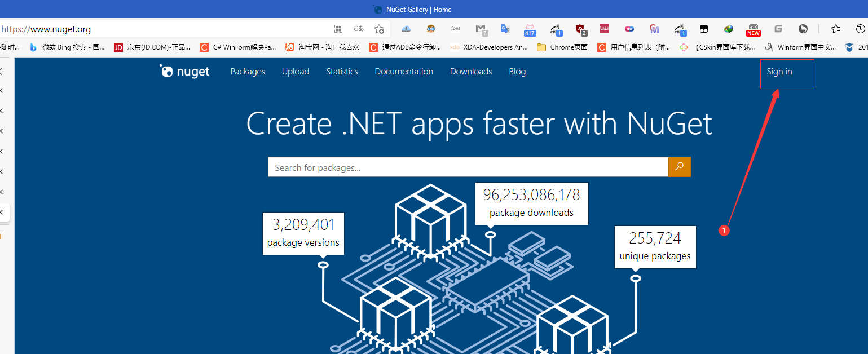Open the C# WinForm解决 bookmark
This screenshot has height=354, width=868.
239,47
